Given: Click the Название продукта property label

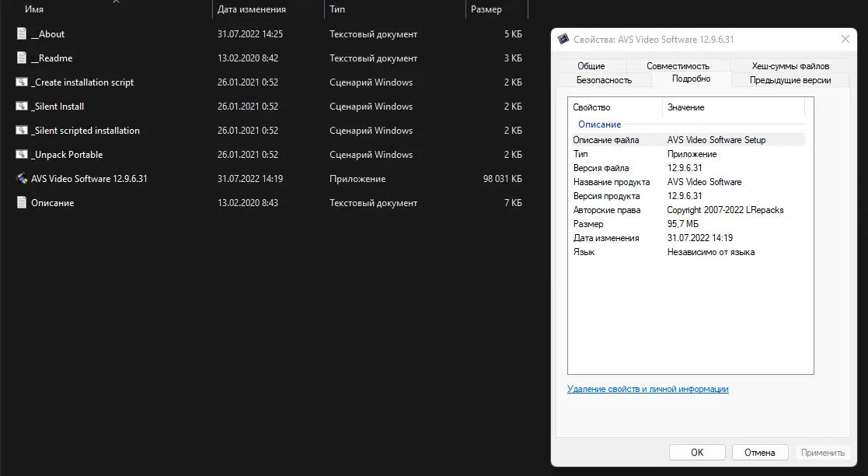Looking at the screenshot, I should point(611,182).
